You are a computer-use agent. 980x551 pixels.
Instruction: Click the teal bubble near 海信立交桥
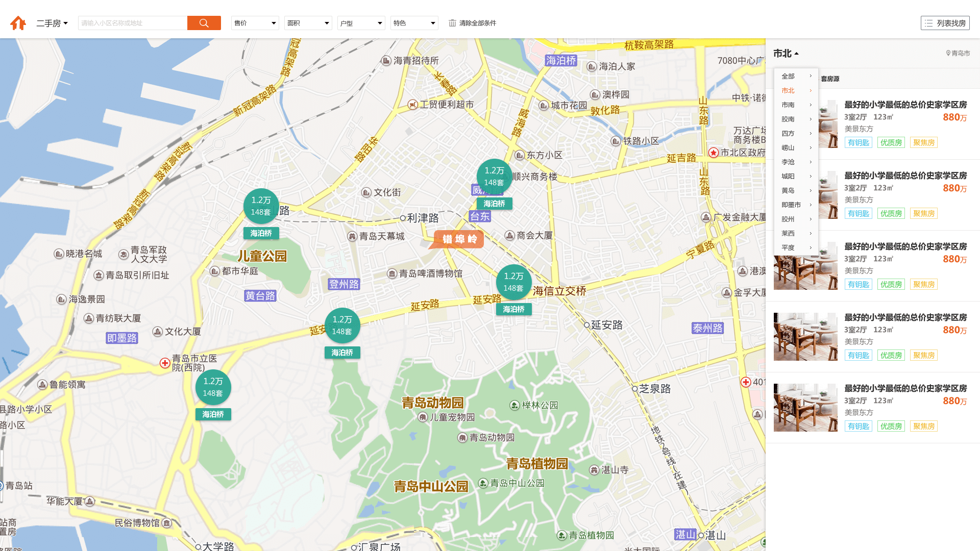pyautogui.click(x=513, y=282)
